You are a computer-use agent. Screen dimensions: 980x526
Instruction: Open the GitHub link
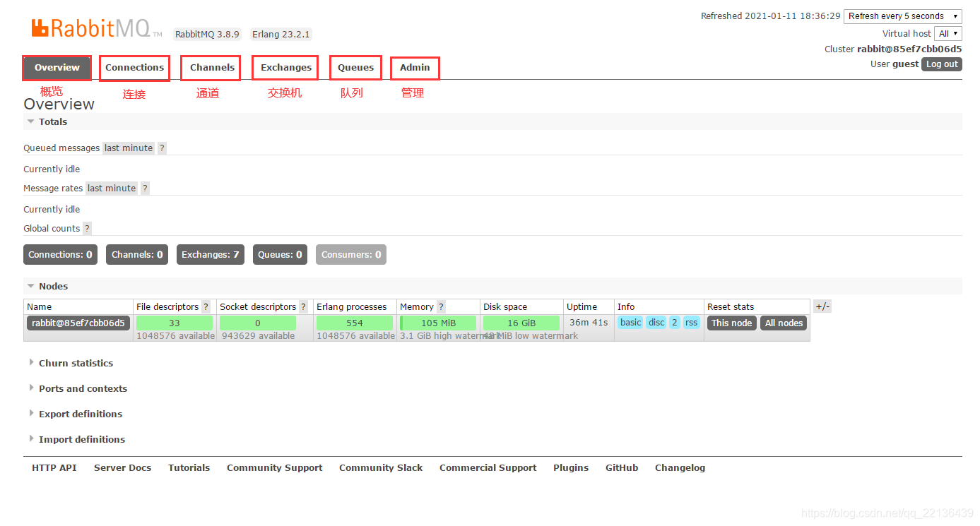click(x=622, y=468)
